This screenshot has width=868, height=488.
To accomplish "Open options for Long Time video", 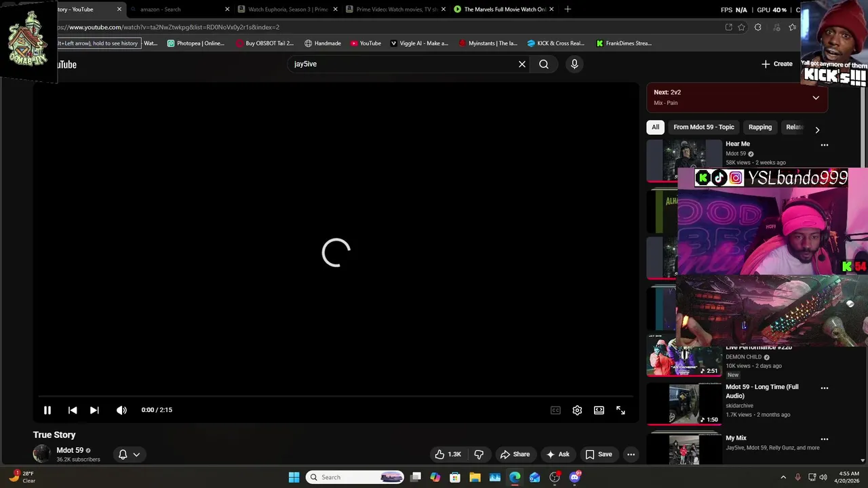I will coord(825,388).
